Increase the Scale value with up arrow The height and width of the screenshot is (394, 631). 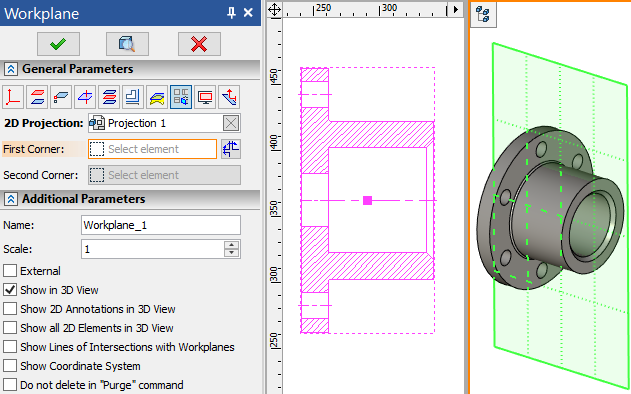point(231,245)
